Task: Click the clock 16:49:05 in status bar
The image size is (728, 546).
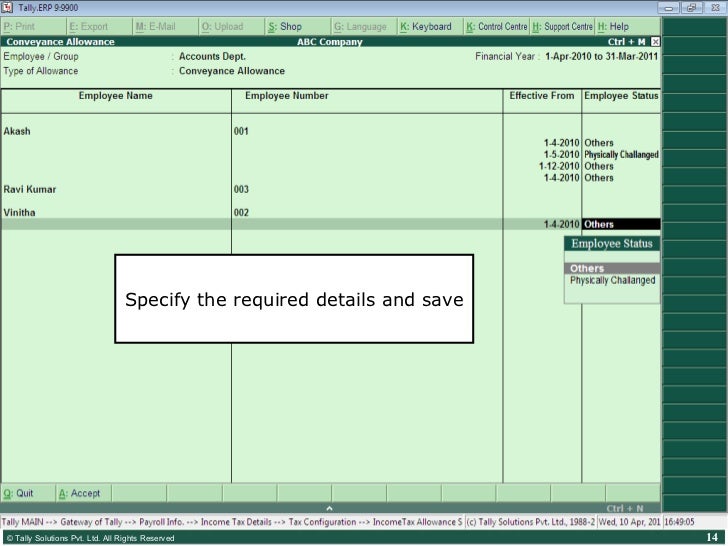Action: tap(679, 522)
